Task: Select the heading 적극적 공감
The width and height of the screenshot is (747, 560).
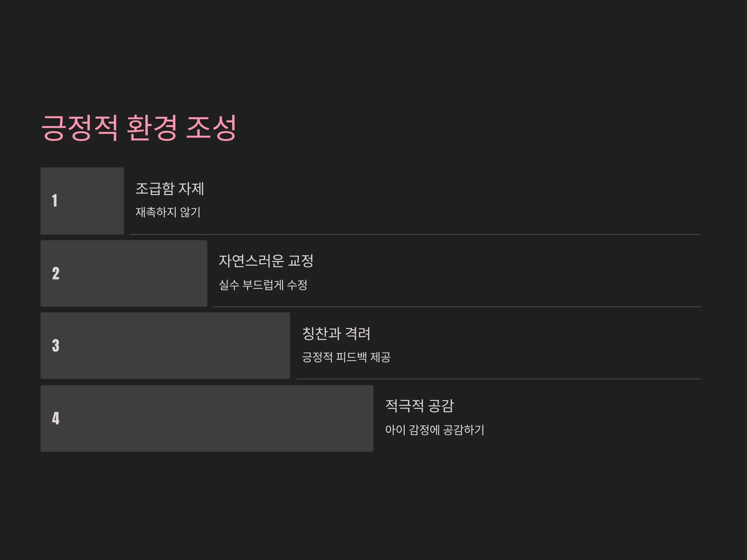Action: 420,406
